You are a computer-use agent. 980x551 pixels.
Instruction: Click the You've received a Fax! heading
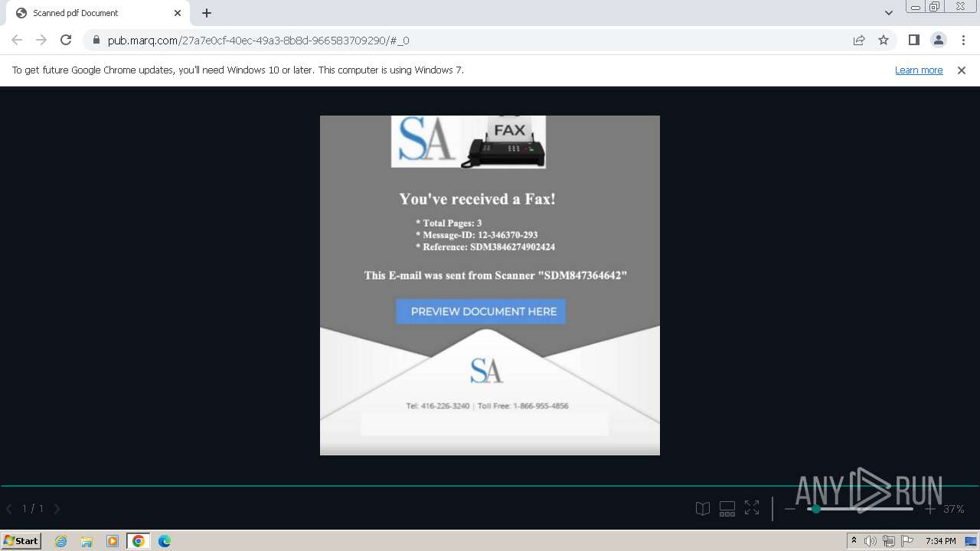point(477,199)
